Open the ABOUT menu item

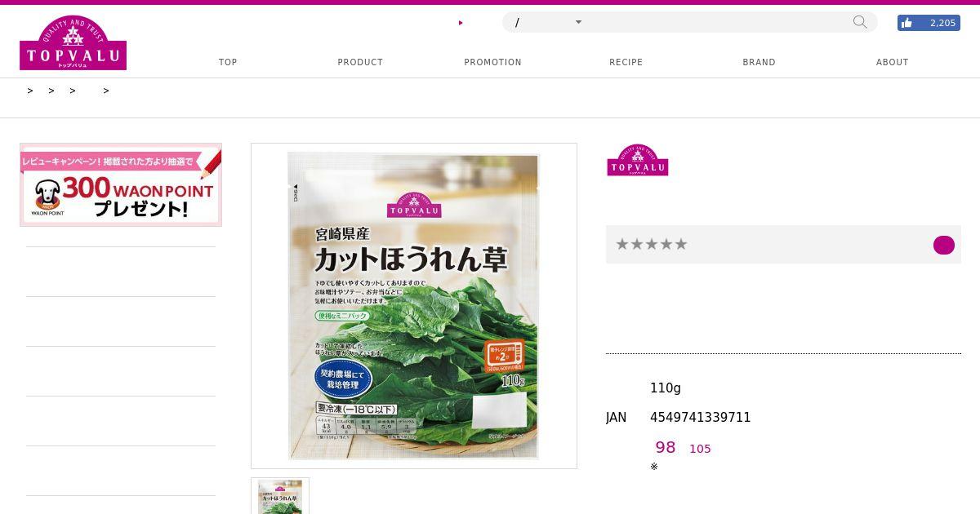click(x=892, y=62)
